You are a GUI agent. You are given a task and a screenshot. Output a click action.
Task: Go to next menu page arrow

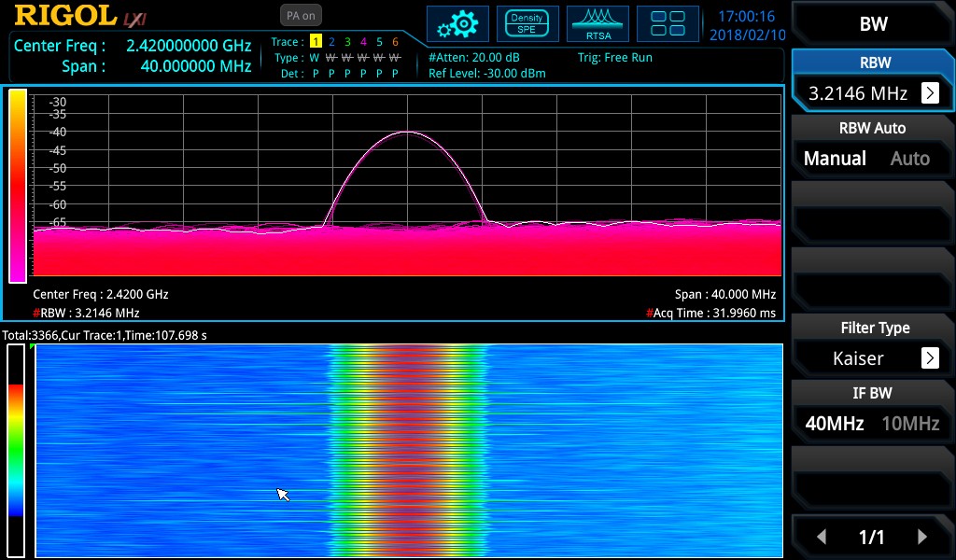(x=922, y=537)
